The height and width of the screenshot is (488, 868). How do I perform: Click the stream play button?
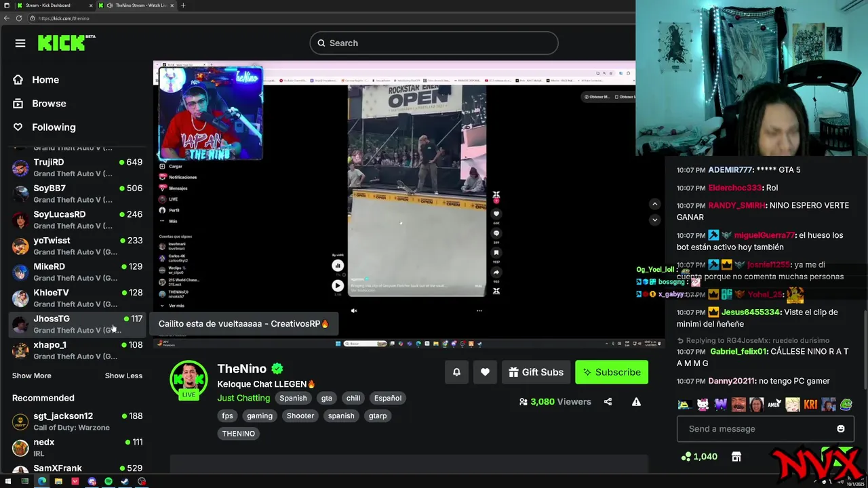[337, 286]
